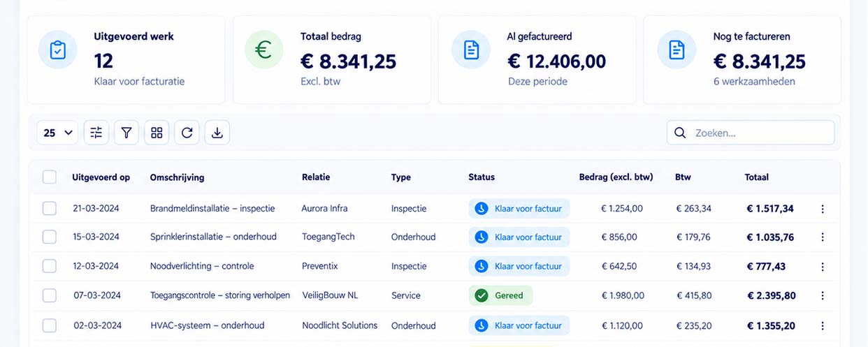
Task: Click the status icon in the Aurora Infra row
Action: tap(482, 208)
